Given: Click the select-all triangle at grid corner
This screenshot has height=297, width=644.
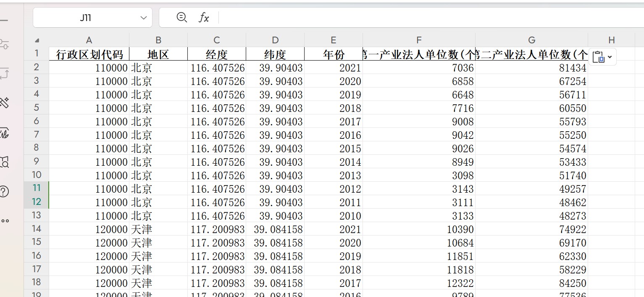Looking at the screenshot, I should [x=37, y=41].
